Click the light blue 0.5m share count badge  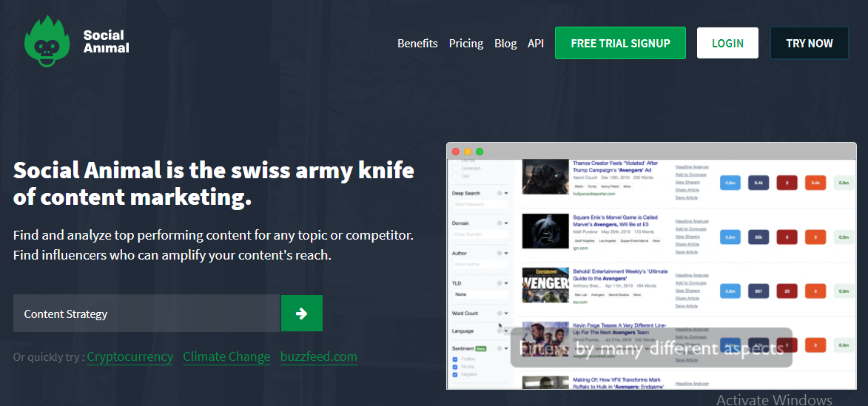(x=730, y=183)
